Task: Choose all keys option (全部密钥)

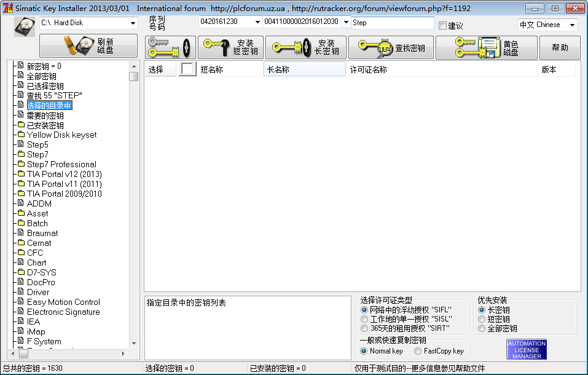Action: click(x=482, y=328)
